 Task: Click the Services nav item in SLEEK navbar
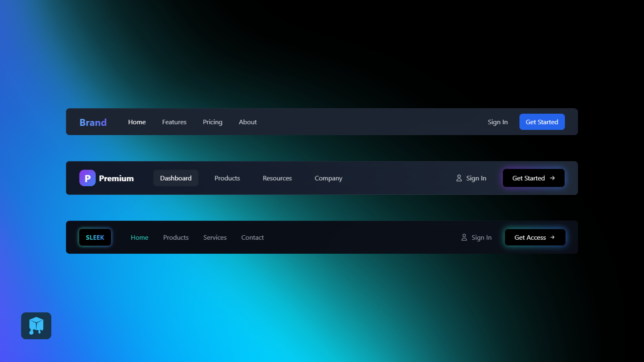(x=215, y=237)
